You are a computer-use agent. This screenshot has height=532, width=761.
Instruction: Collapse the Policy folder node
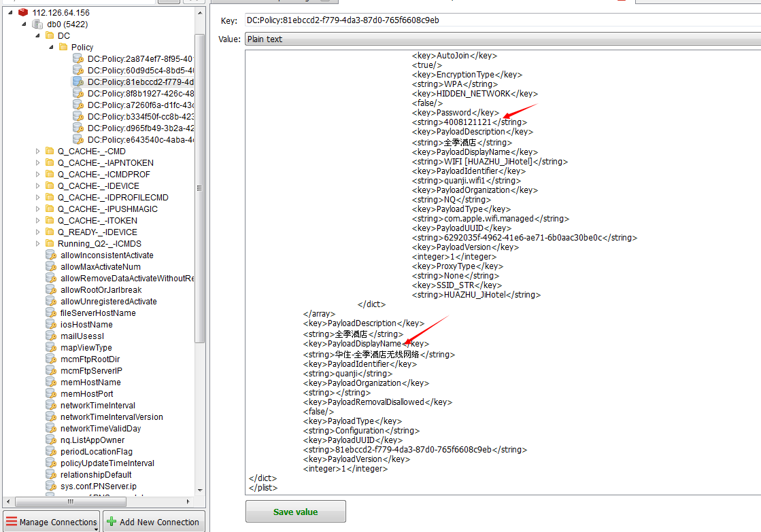(x=51, y=47)
